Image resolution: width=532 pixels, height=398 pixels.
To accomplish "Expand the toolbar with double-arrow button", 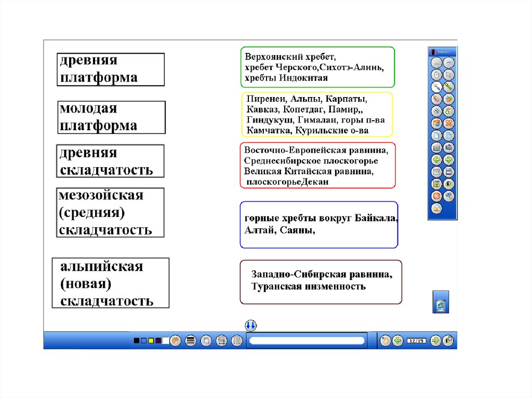I will [250, 326].
